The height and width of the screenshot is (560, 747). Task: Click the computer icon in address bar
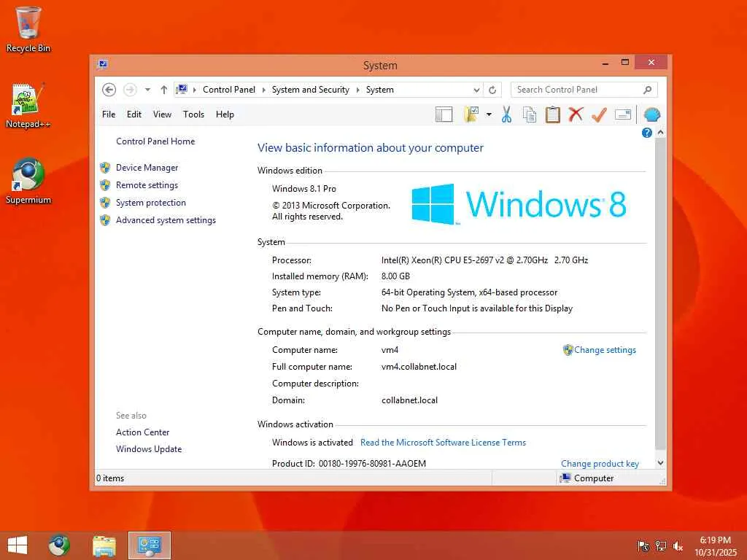[182, 89]
